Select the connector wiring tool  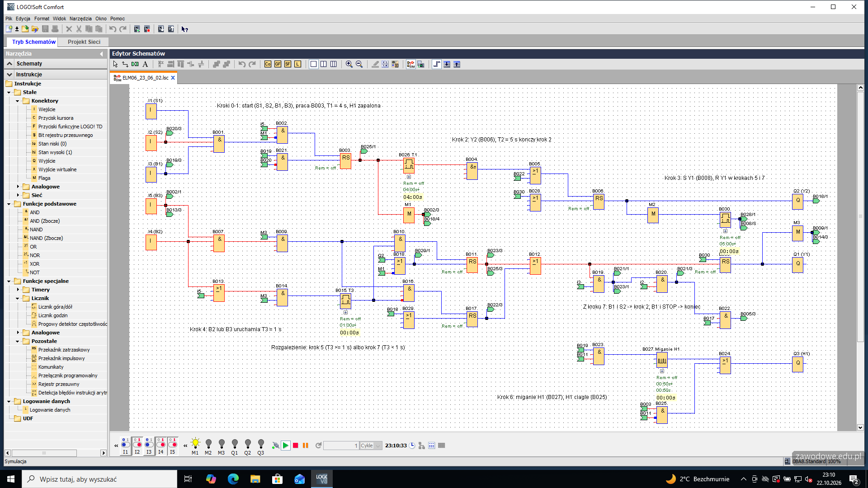coord(125,64)
